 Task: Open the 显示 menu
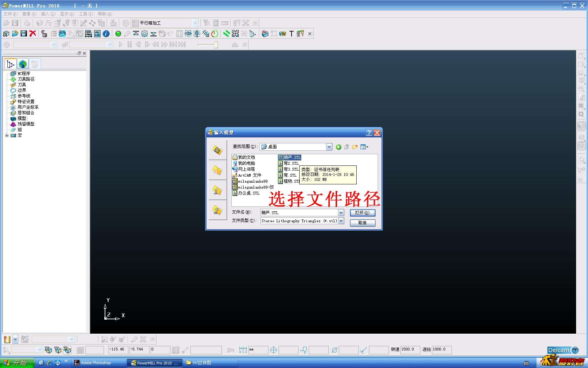[67, 14]
